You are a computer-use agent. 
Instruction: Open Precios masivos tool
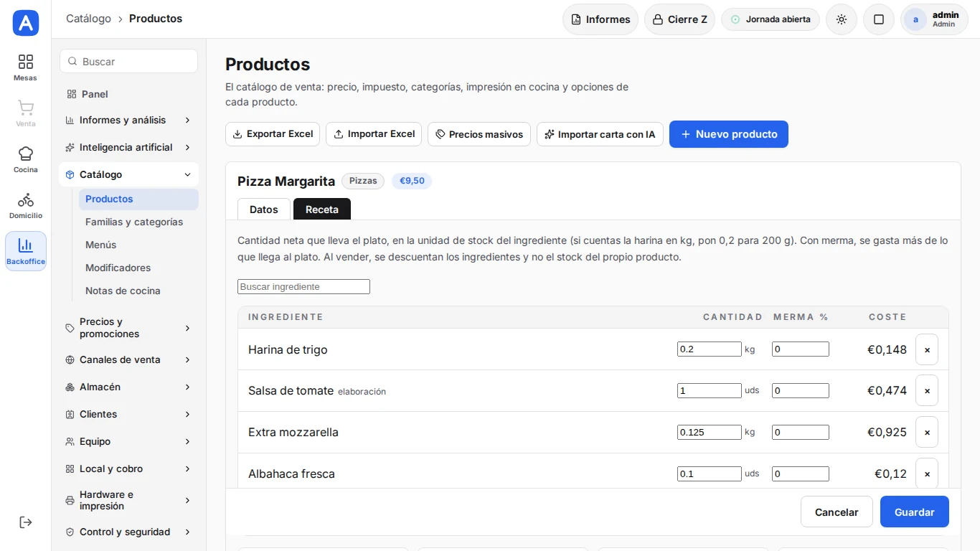[x=479, y=134]
